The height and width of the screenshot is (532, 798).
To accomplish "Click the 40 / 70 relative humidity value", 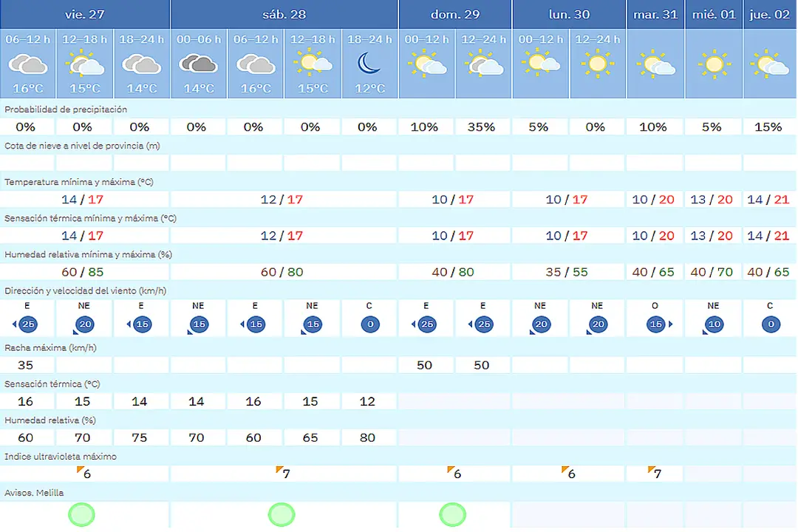I will pyautogui.click(x=712, y=272).
